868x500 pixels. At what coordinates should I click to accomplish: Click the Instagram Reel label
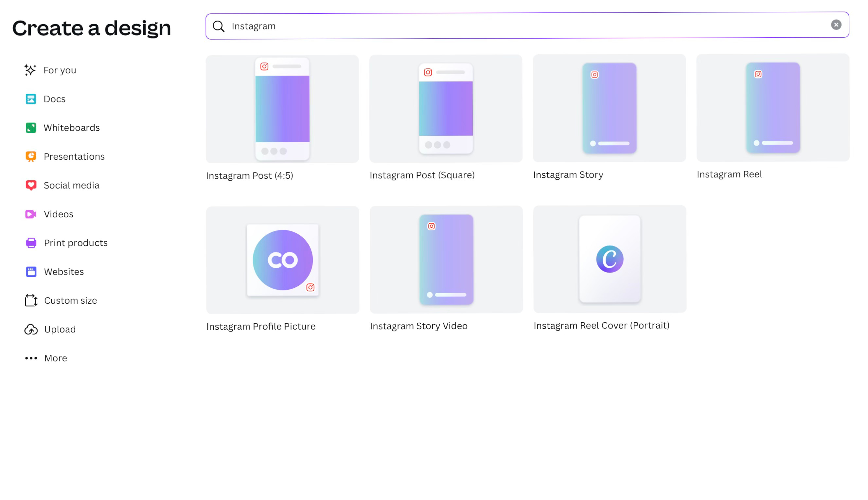729,174
